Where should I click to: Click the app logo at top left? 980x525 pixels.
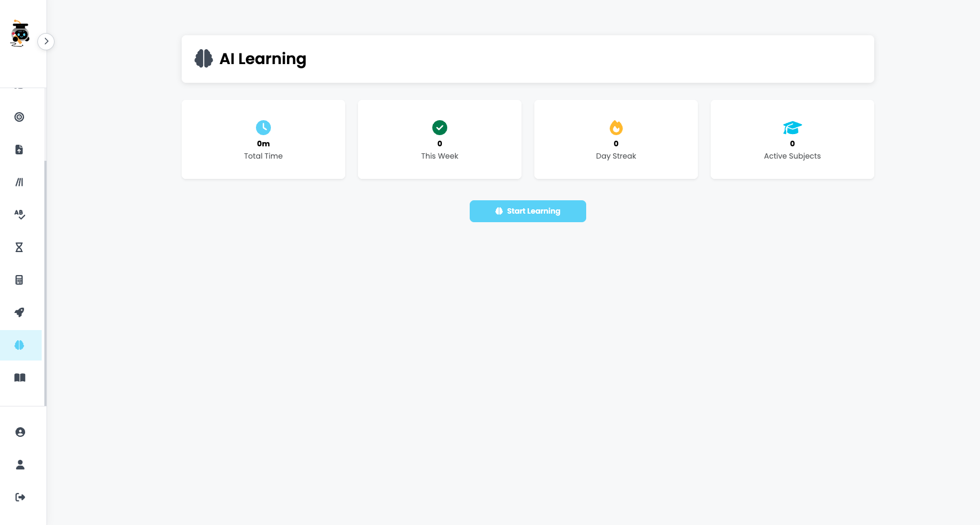click(x=21, y=33)
